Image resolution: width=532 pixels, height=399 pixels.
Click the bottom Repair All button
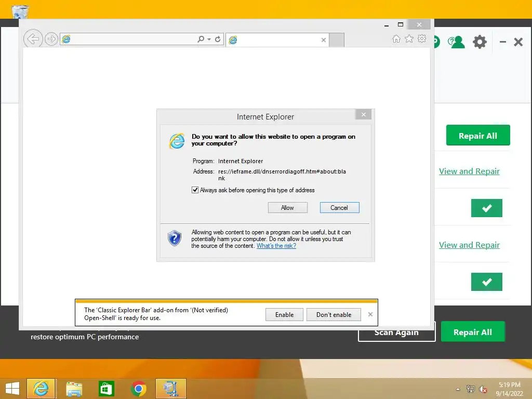pyautogui.click(x=473, y=331)
